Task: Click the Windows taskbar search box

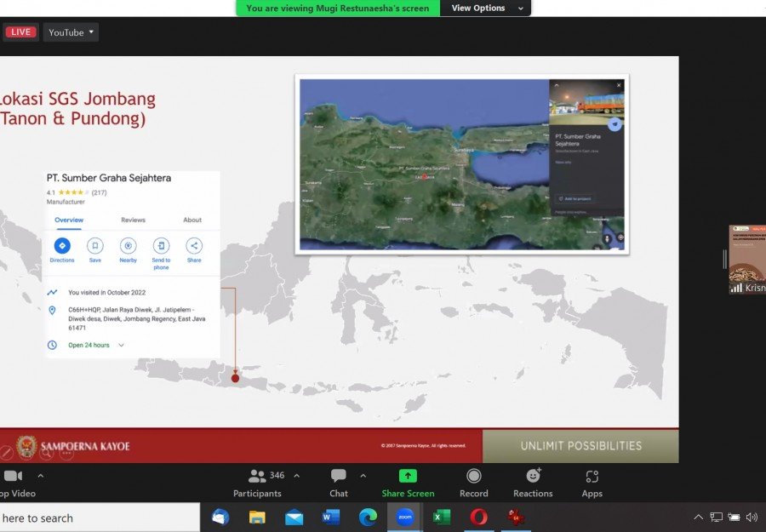Action: coord(100,518)
